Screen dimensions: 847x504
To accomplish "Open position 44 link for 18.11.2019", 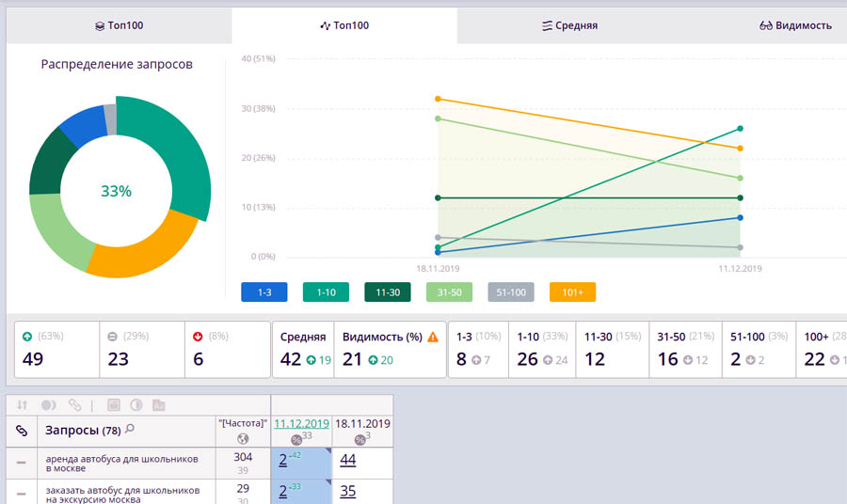I will 348,460.
